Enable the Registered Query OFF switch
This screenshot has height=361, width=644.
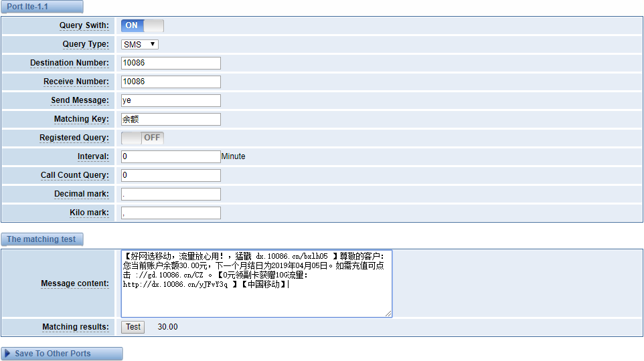[143, 138]
